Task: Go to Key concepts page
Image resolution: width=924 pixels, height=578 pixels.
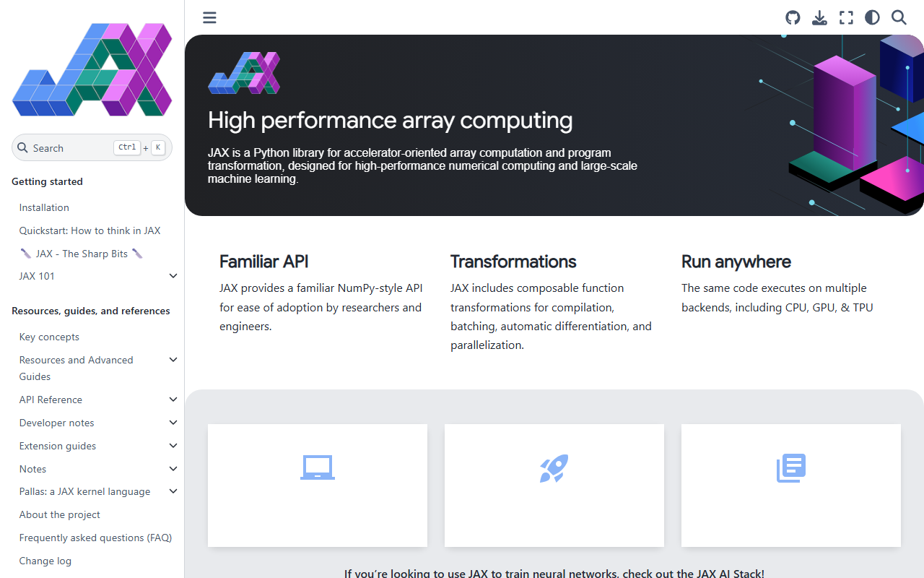Action: coord(49,337)
